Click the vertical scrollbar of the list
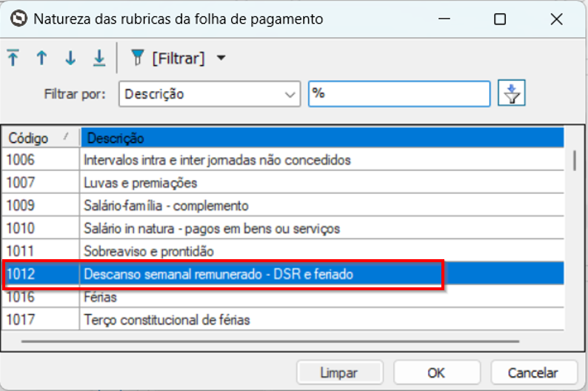The height and width of the screenshot is (391, 588). (575, 160)
